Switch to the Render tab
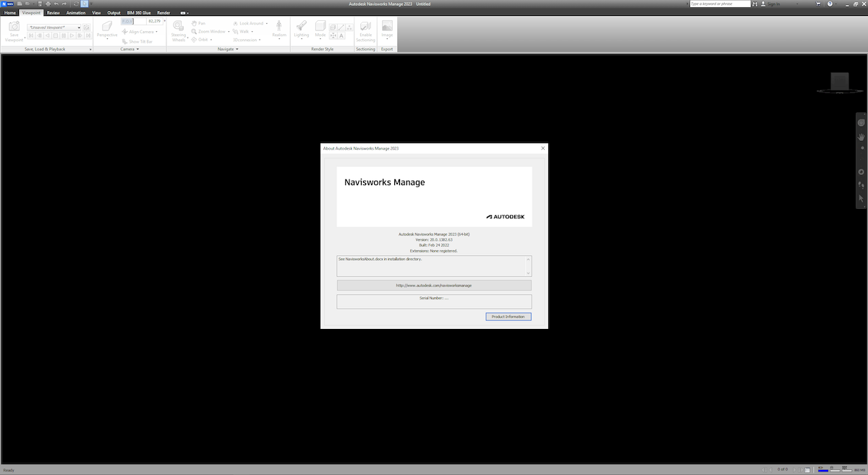 tap(163, 13)
